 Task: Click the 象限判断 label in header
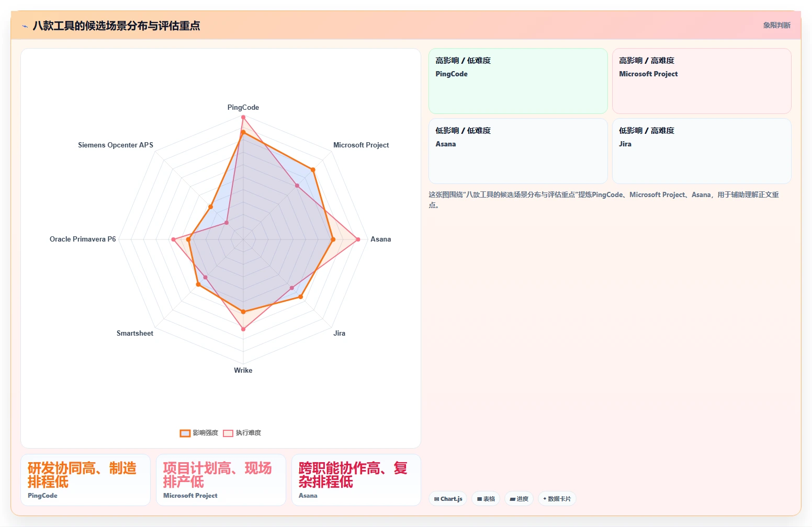coord(776,25)
